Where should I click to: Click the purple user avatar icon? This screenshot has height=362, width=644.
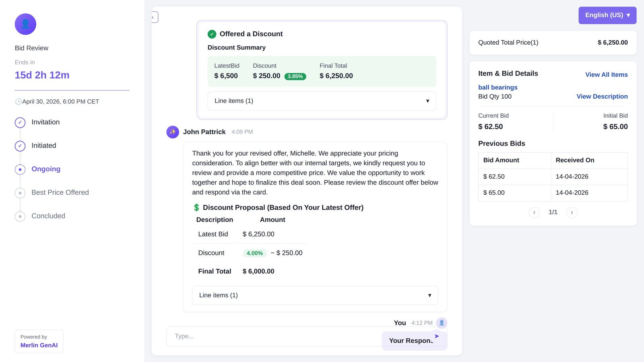(x=25, y=24)
